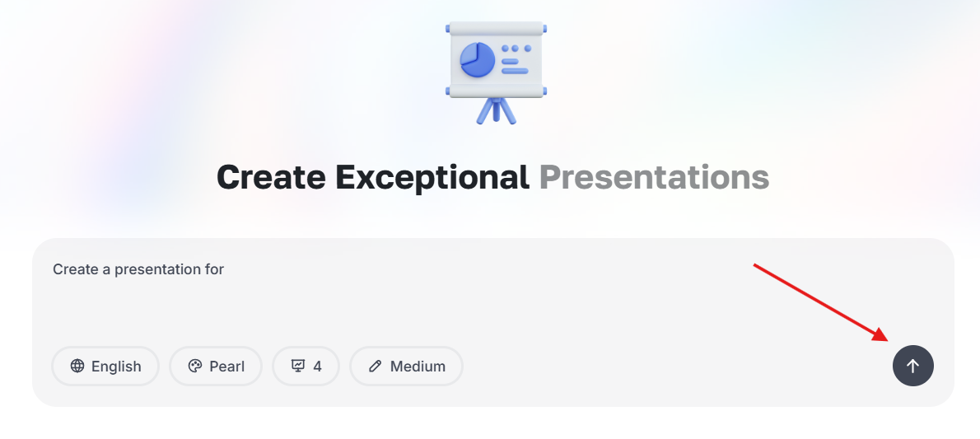This screenshot has width=980, height=439.
Task: Click the red arrow annotation
Action: pos(820,302)
